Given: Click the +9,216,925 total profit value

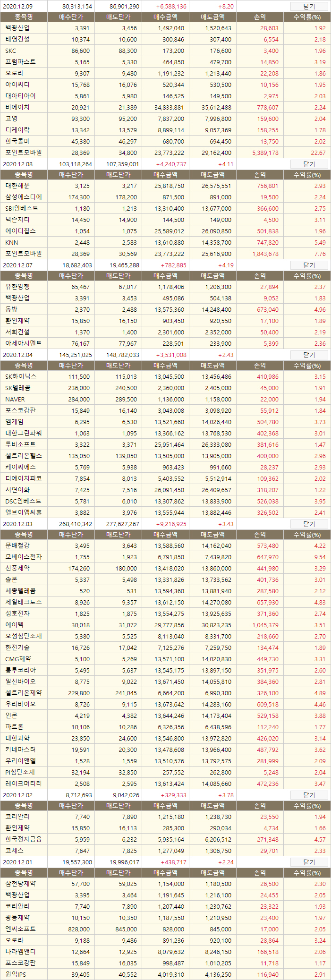Looking at the screenshot, I should [x=171, y=524].
